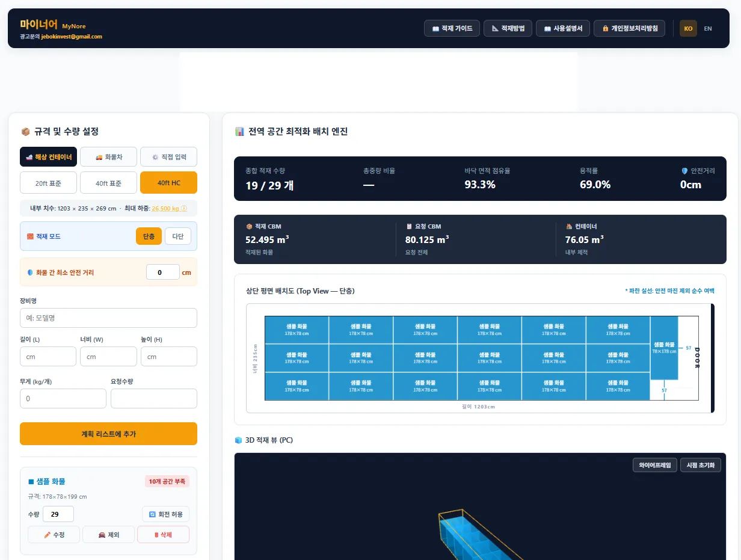Click the 93.3% floor occupancy value
The image size is (741, 560).
(480, 185)
